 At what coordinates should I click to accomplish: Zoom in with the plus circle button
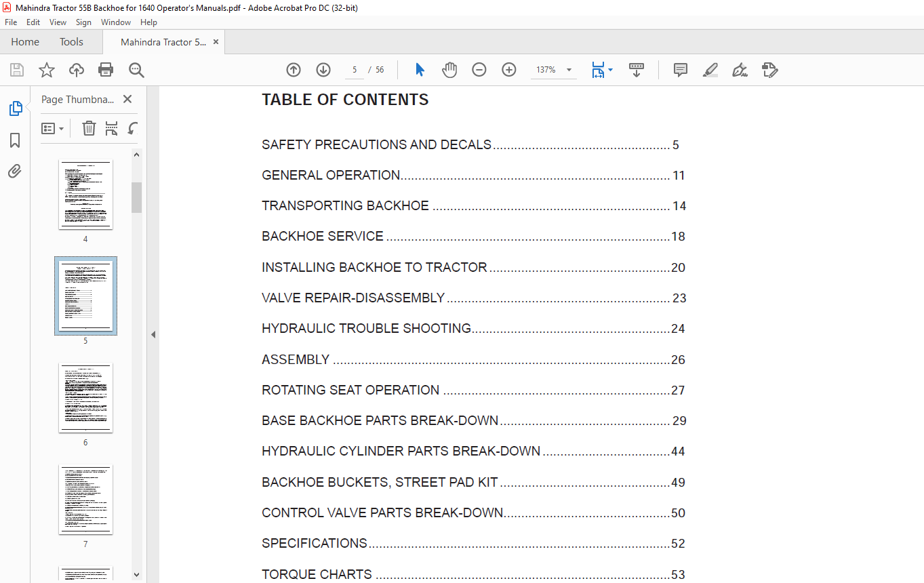[509, 70]
